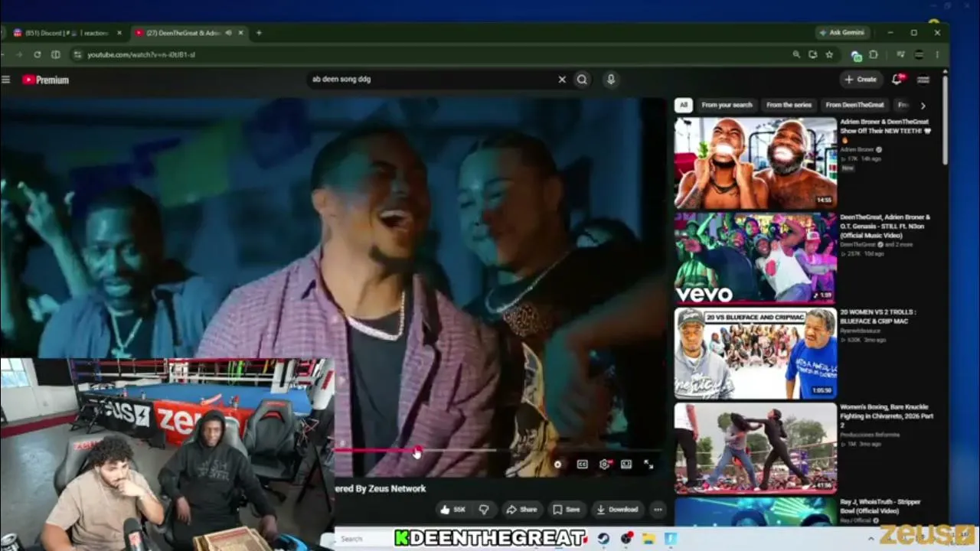Open 20 Women vs 2 Trolls thumbnail

756,354
